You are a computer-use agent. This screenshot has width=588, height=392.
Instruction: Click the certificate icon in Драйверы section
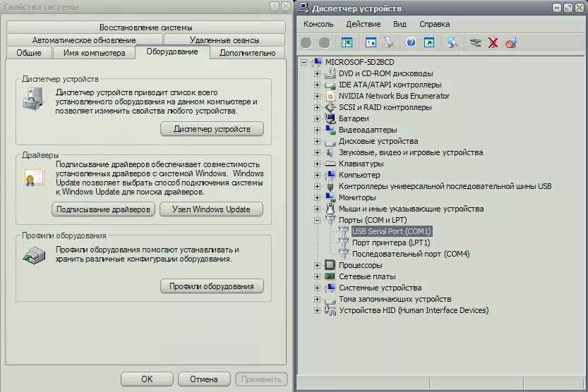point(34,178)
